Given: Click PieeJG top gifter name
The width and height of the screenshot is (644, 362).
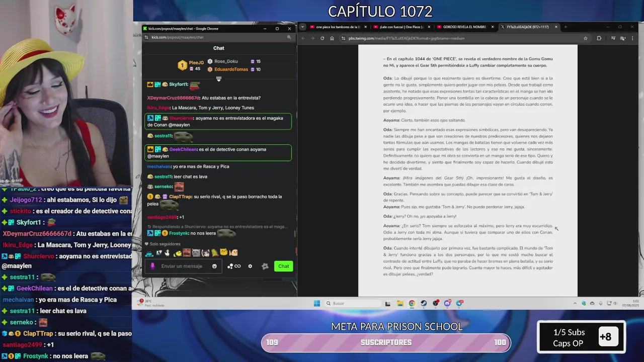Looking at the screenshot, I should [196, 63].
